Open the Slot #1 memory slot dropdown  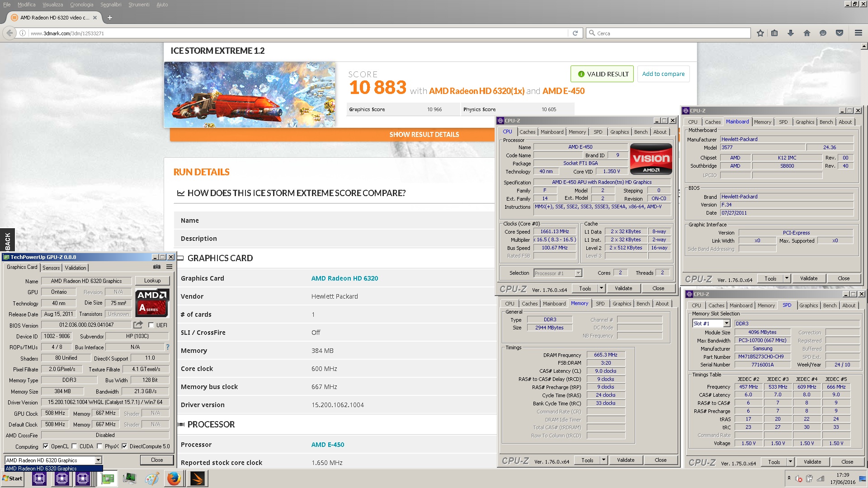[x=726, y=324]
